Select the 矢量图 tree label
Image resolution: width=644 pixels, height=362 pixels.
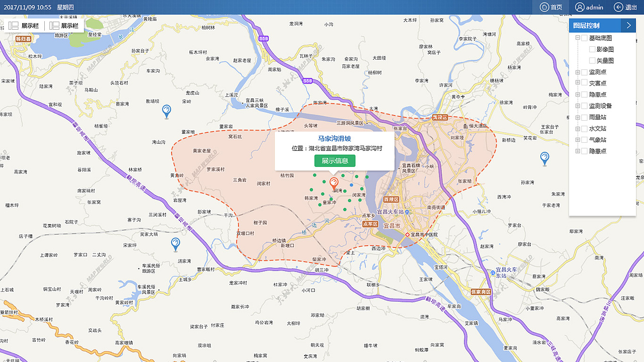pyautogui.click(x=605, y=60)
